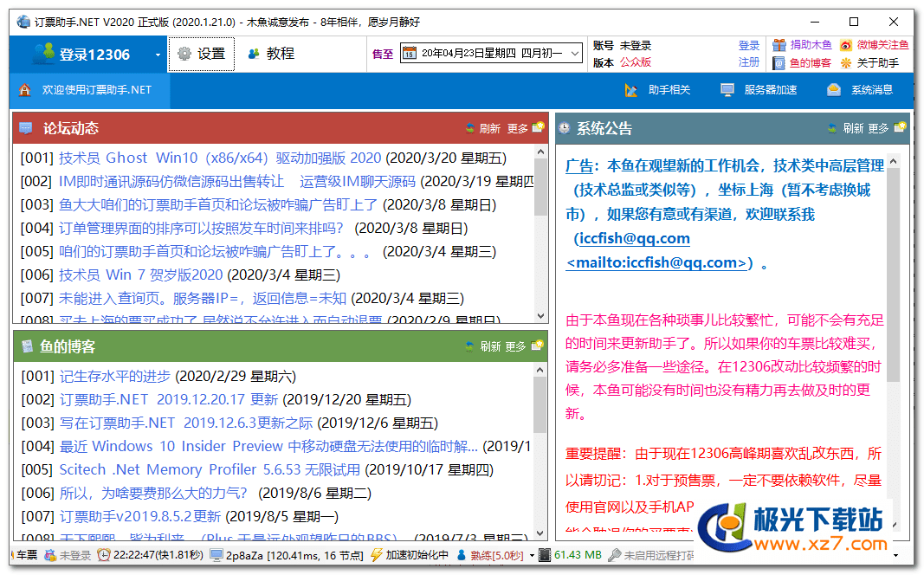Open the status bar overflow arrow at far right
This screenshot has height=575, width=924.
[x=895, y=555]
